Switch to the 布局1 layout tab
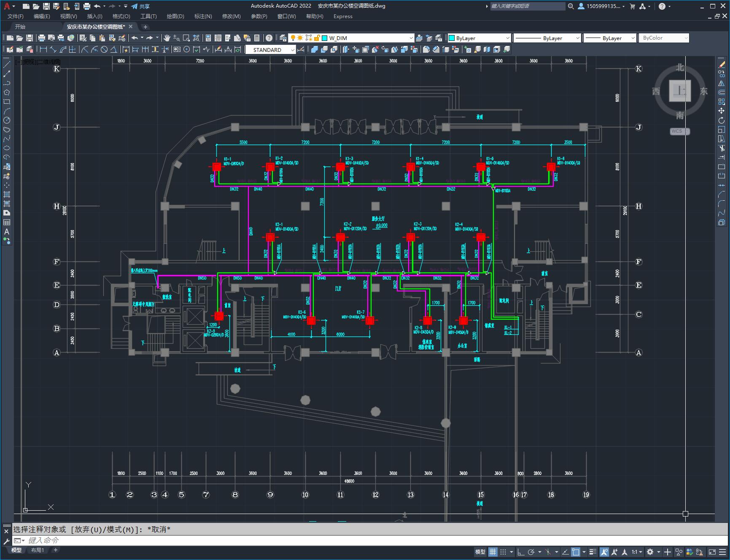Viewport: 730px width, 560px height. point(38,550)
